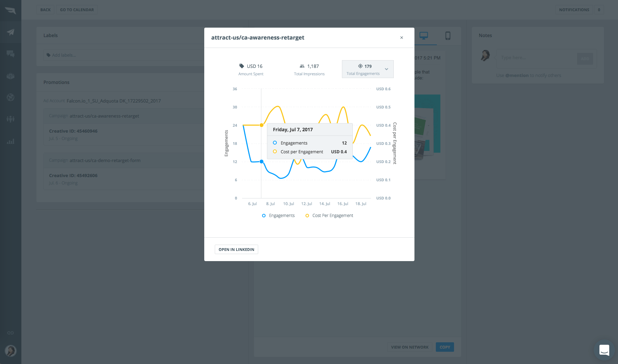Open the Measure bar chart sidebar icon
This screenshot has height=364, width=618.
click(11, 141)
